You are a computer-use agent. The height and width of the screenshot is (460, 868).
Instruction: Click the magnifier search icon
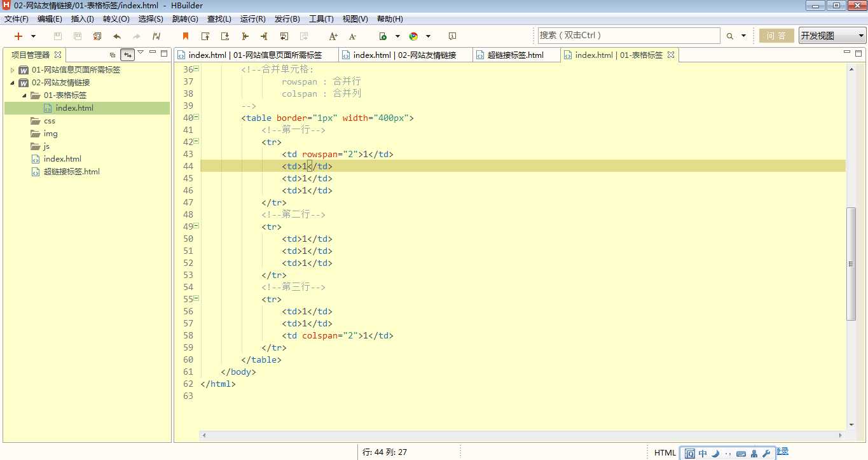(x=730, y=36)
